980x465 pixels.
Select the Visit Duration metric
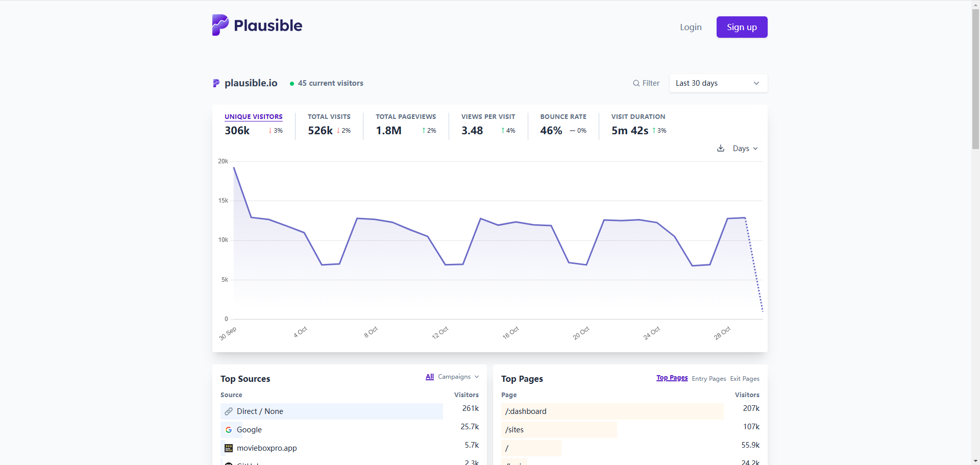pos(639,125)
